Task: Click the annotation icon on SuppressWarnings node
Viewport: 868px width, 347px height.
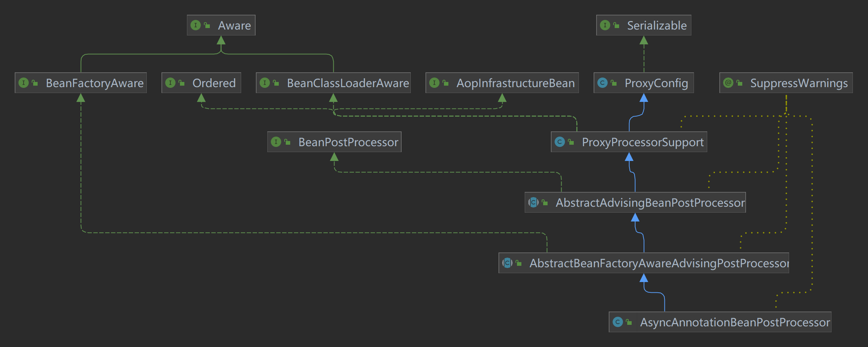Action: tap(728, 83)
